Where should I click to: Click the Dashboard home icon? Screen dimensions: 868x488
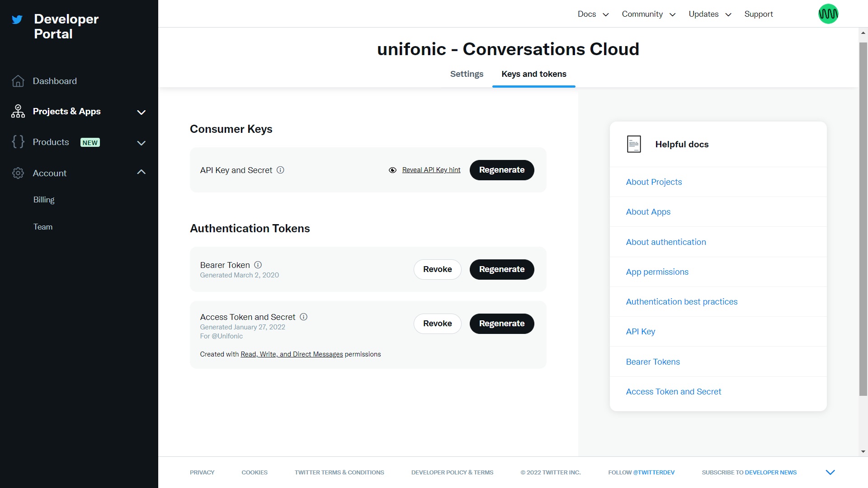tap(18, 81)
